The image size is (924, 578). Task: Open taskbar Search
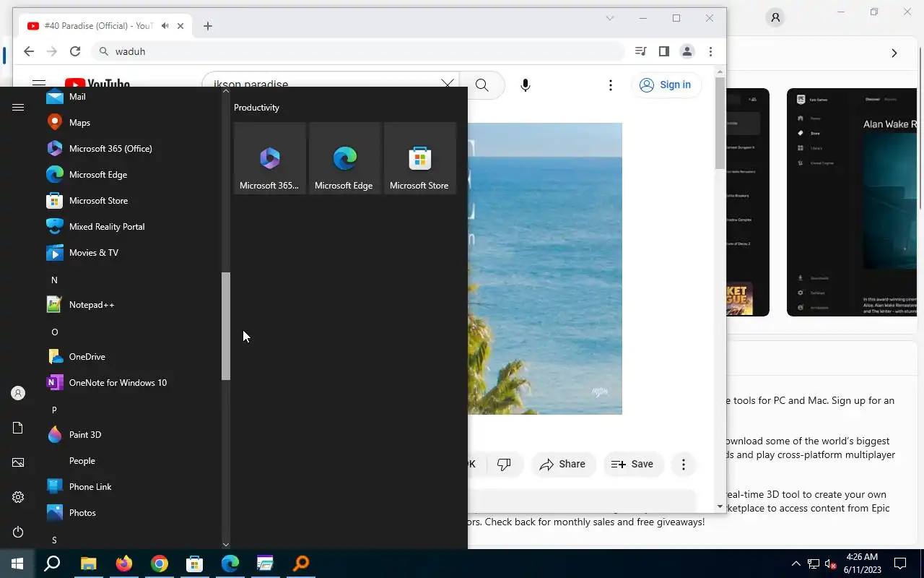coord(52,564)
